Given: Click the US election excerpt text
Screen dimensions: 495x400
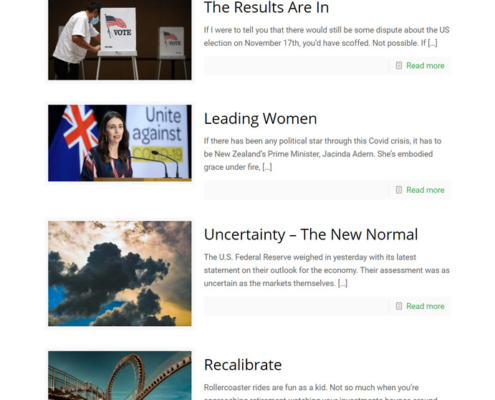Looking at the screenshot, I should tap(327, 36).
